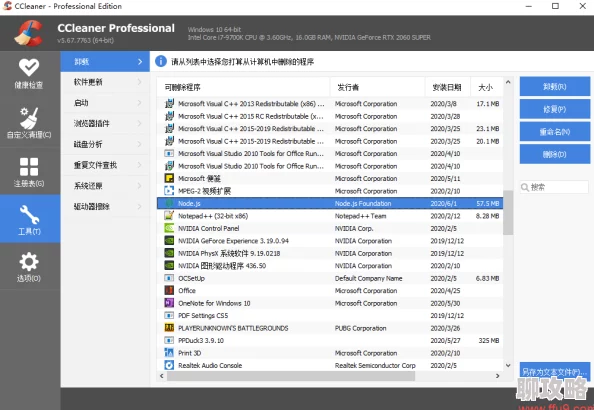This screenshot has height=410, width=594.
Task: Click the Repair (修复) blue button
Action: pos(555,110)
